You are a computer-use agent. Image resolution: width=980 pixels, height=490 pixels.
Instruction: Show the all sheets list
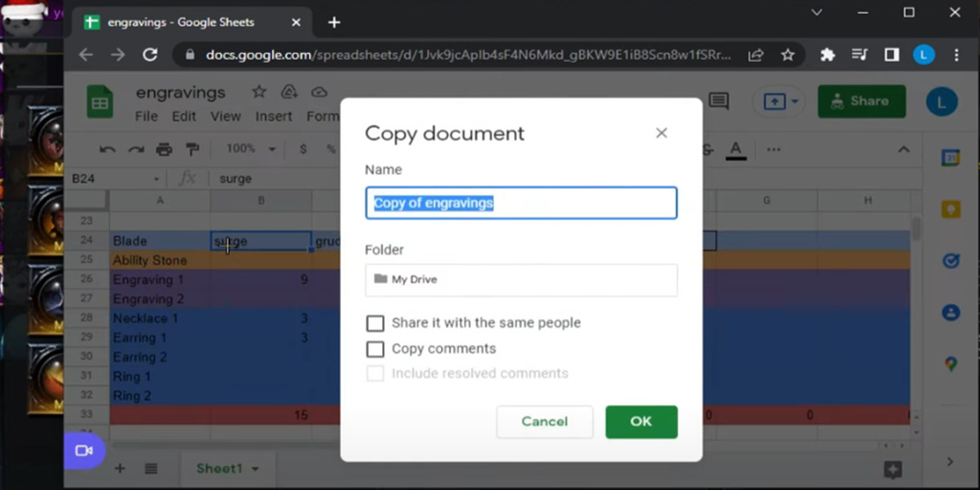coord(151,469)
